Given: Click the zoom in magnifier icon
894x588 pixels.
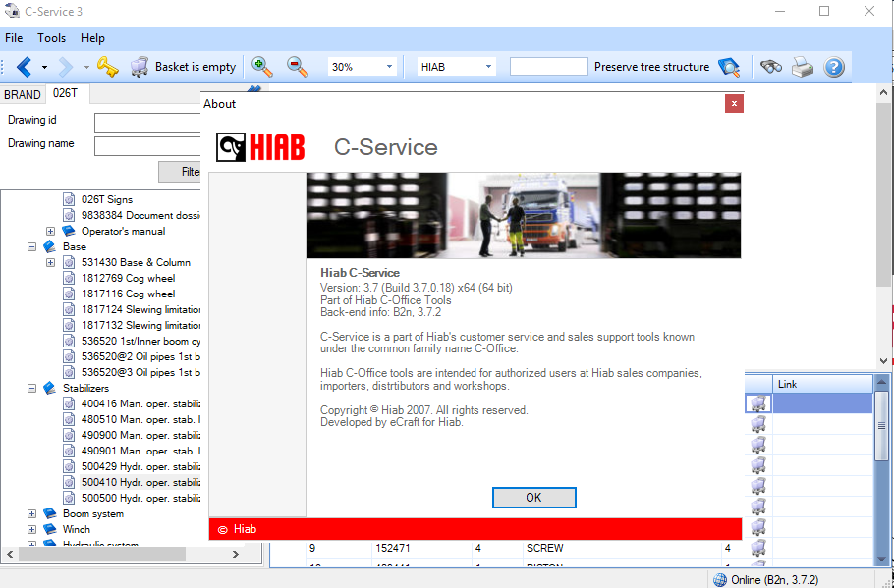Looking at the screenshot, I should pos(262,67).
